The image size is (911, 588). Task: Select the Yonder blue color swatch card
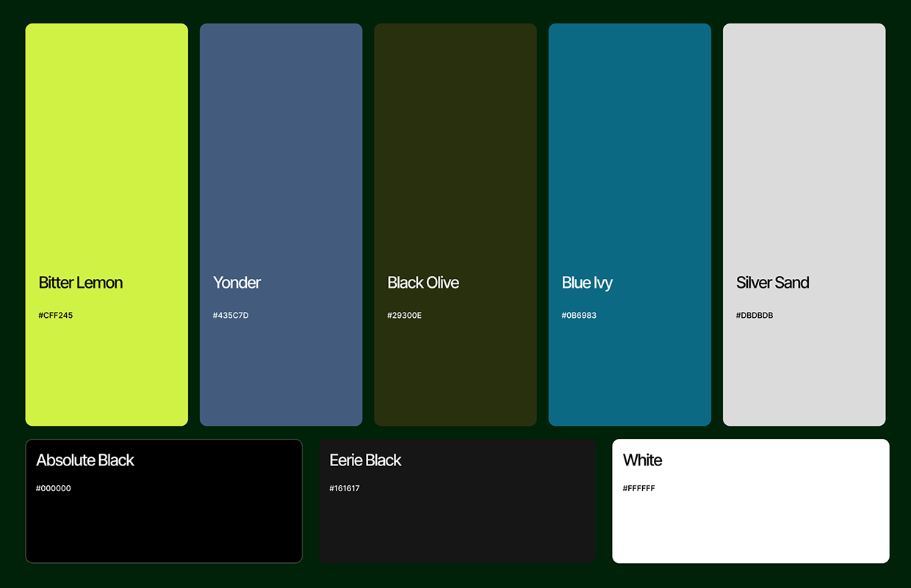[x=281, y=225]
